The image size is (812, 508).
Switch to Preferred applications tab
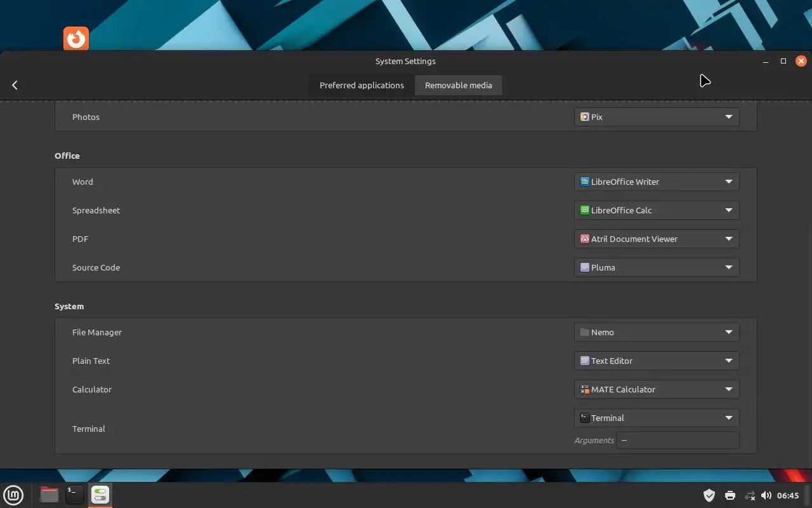pyautogui.click(x=362, y=85)
